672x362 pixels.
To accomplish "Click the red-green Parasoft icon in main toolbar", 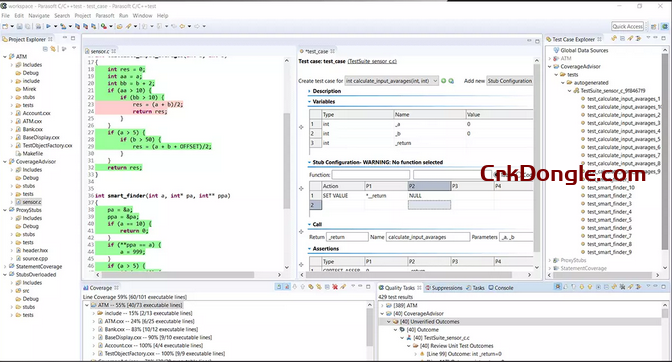I will (104, 27).
